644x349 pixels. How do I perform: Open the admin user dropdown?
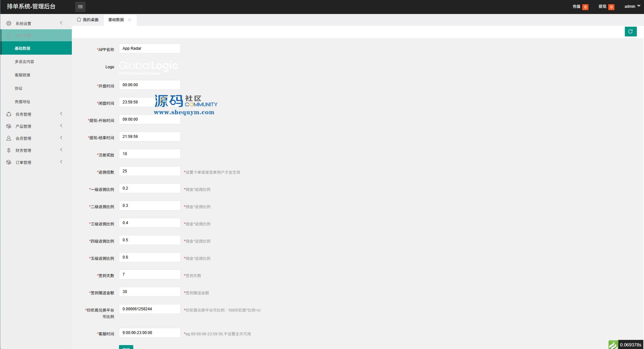pyautogui.click(x=632, y=7)
